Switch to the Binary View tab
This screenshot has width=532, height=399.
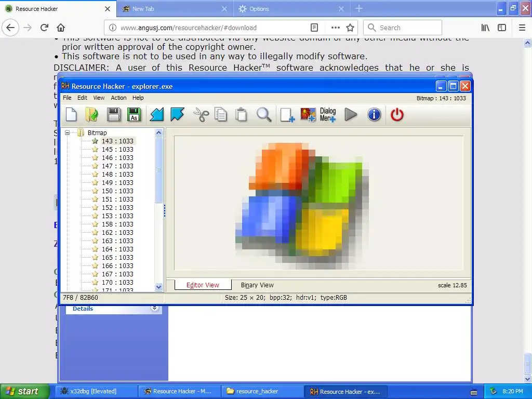[257, 285]
